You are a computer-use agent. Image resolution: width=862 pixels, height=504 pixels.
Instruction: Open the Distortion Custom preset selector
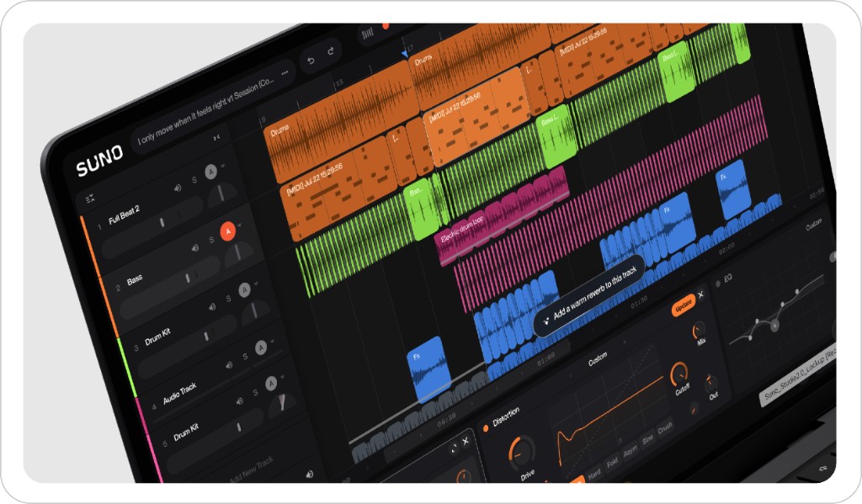coord(598,359)
